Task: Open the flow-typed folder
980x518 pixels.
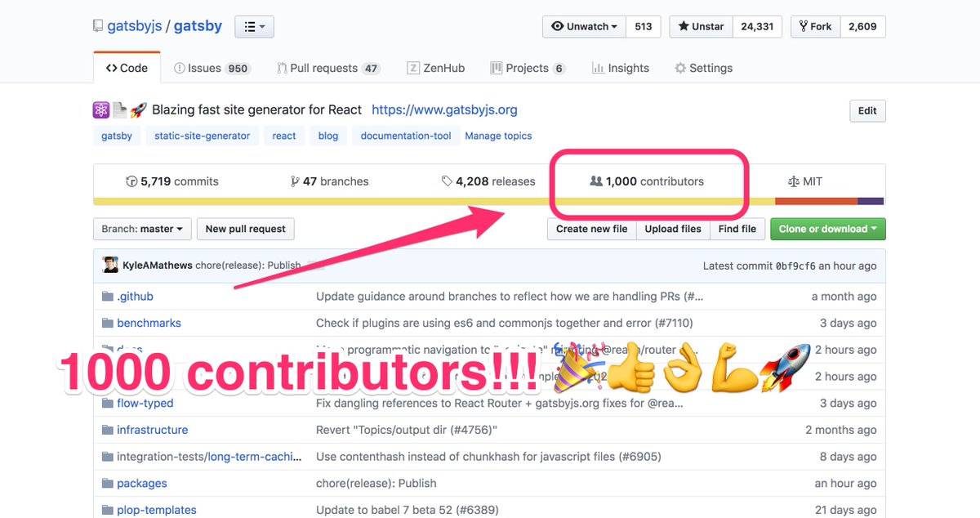Action: (145, 403)
